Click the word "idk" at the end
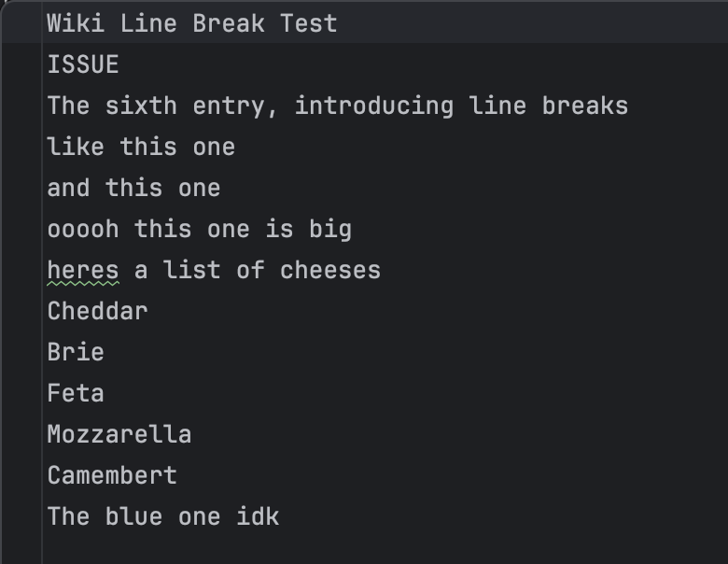Screen dimensions: 728x564 258,516
